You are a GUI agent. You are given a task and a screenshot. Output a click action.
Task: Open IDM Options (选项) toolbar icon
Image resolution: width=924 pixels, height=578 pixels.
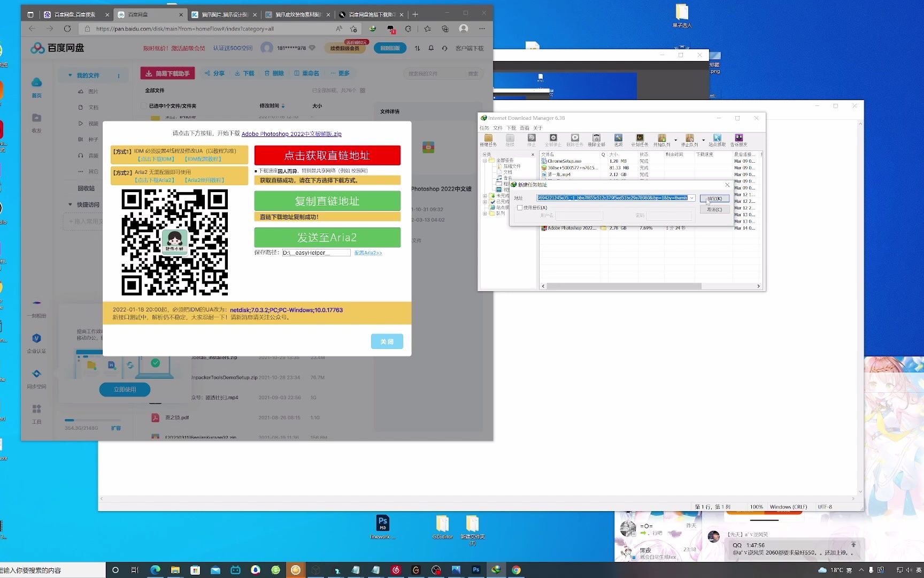pyautogui.click(x=618, y=140)
